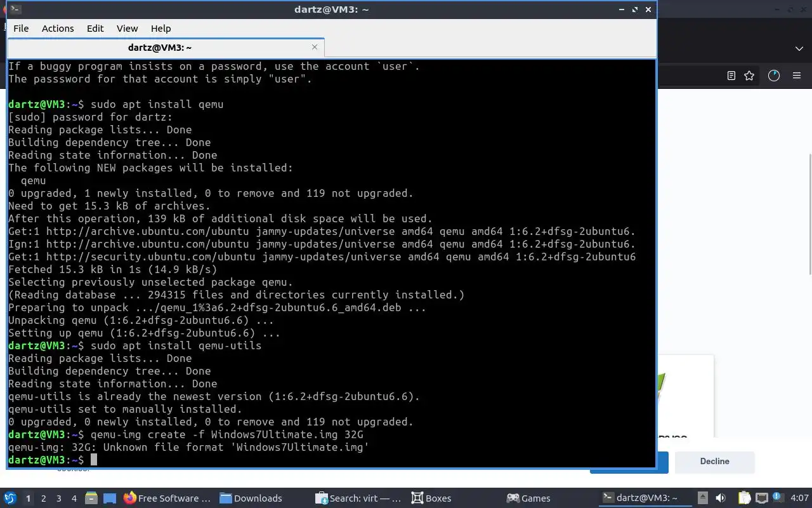Screen dimensions: 812x508
Task: Click 'The passsword for that account' line
Action: (160, 79)
